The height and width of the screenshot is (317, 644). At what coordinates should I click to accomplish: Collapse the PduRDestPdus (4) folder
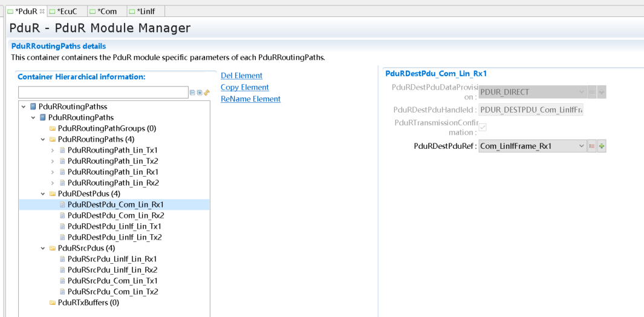(43, 194)
